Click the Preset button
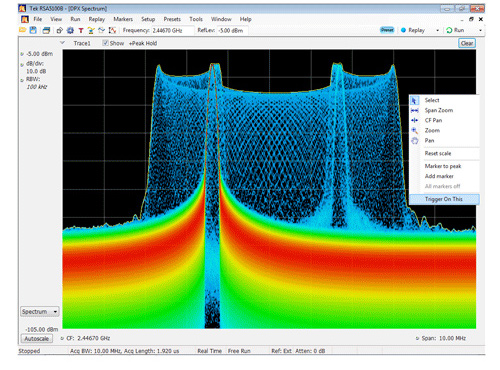The image size is (500, 370). [x=387, y=30]
